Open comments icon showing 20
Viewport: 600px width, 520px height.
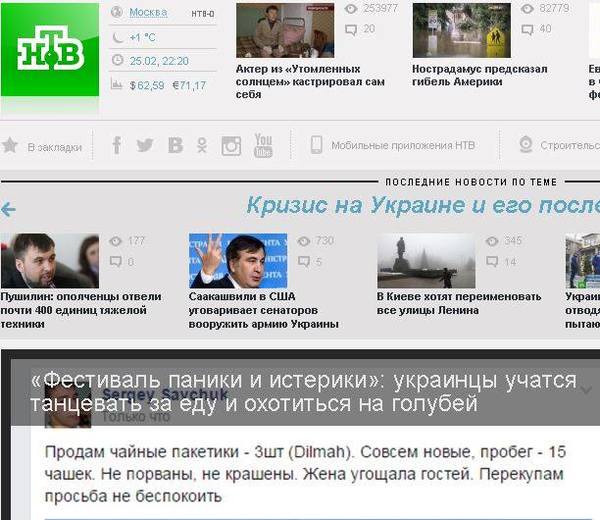pos(351,29)
